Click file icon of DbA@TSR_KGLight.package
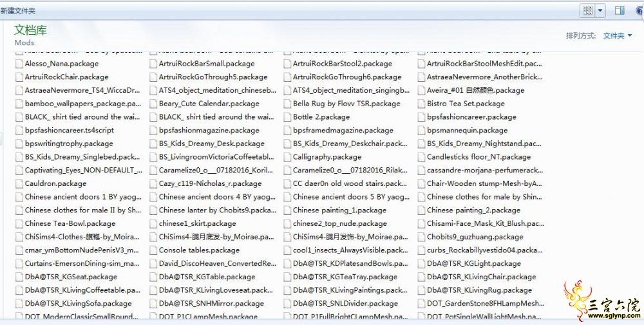Image resolution: width=644 pixels, height=325 pixels. tap(421, 264)
